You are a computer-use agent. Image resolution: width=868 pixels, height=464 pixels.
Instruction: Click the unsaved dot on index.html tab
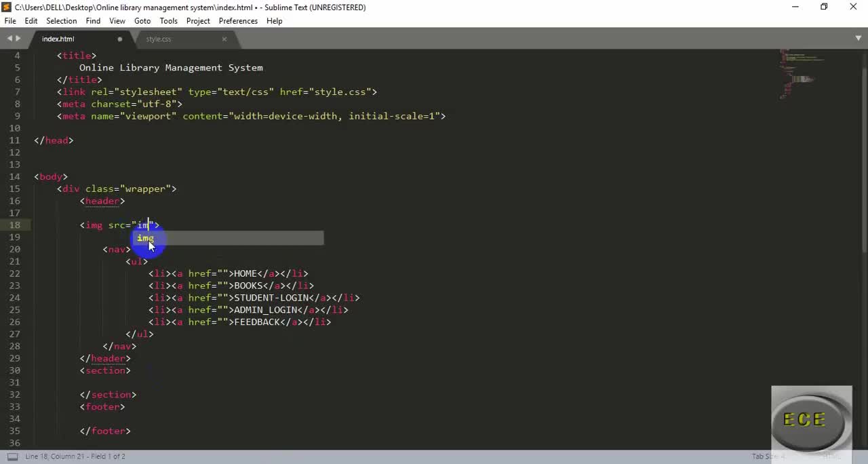120,39
